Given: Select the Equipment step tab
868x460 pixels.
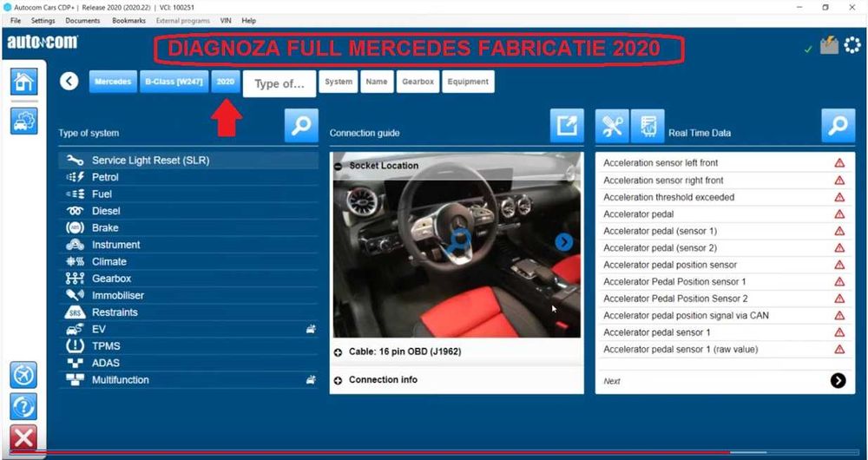Looking at the screenshot, I should (x=468, y=82).
